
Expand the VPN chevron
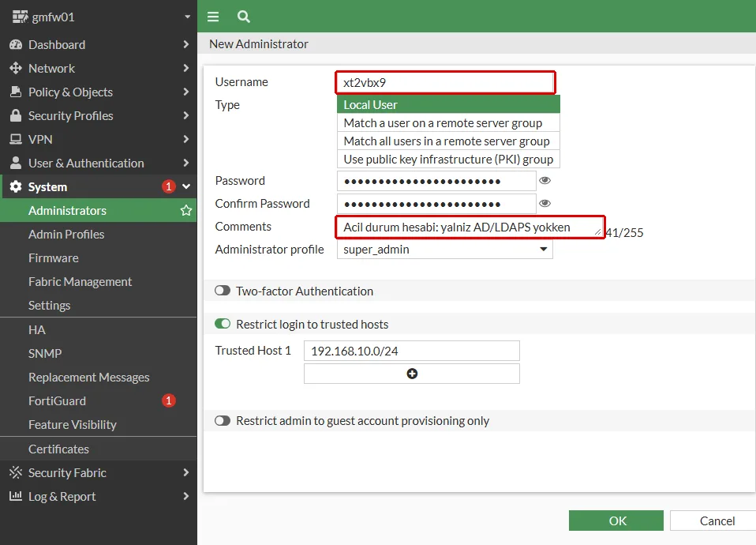click(186, 139)
